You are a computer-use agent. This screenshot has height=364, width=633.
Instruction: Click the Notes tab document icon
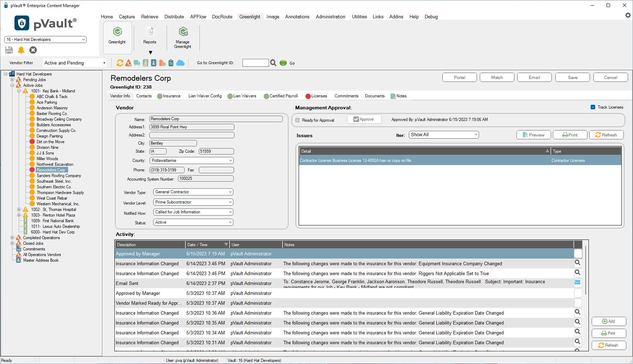pos(393,96)
